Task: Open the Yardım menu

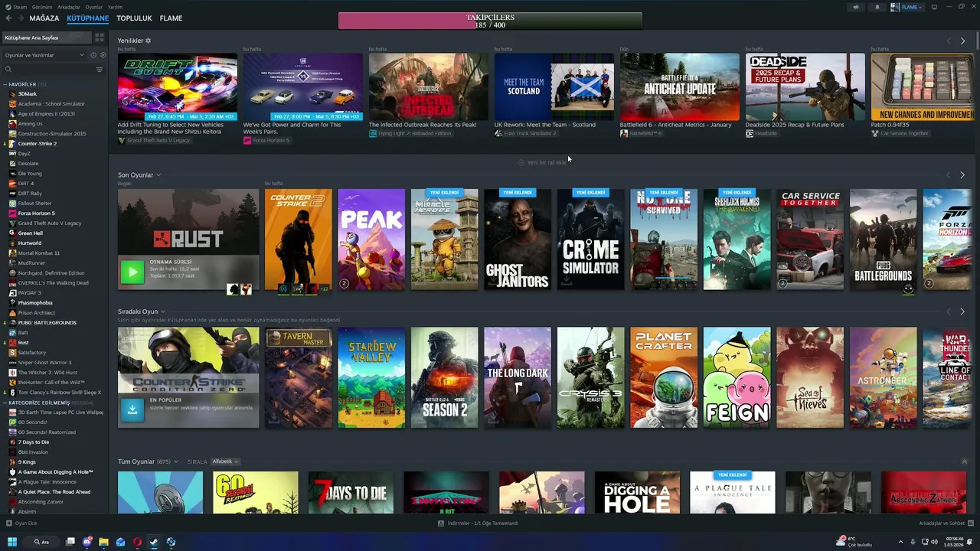Action: [x=115, y=7]
